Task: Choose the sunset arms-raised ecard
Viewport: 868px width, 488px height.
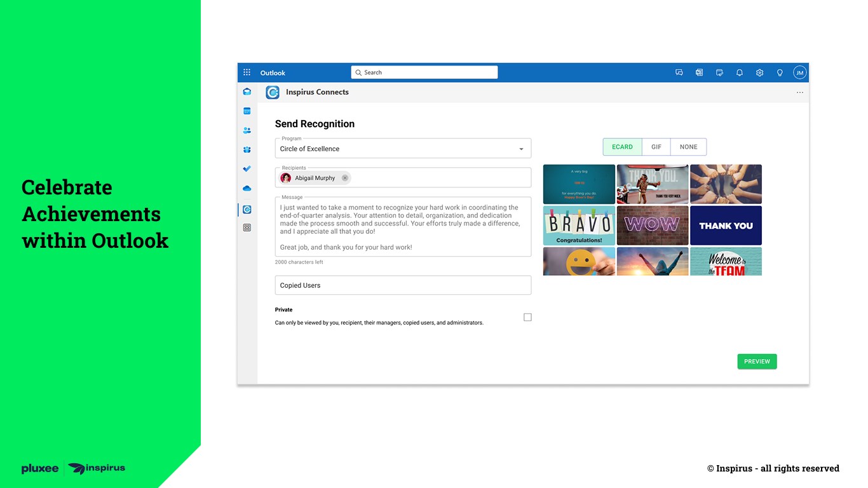Action: coord(653,261)
